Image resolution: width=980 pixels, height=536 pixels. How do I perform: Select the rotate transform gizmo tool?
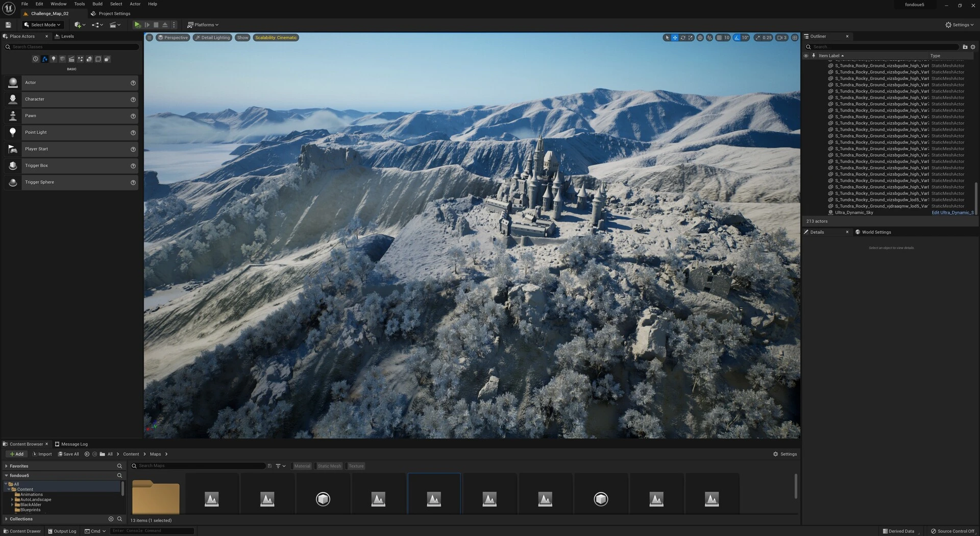(x=682, y=38)
